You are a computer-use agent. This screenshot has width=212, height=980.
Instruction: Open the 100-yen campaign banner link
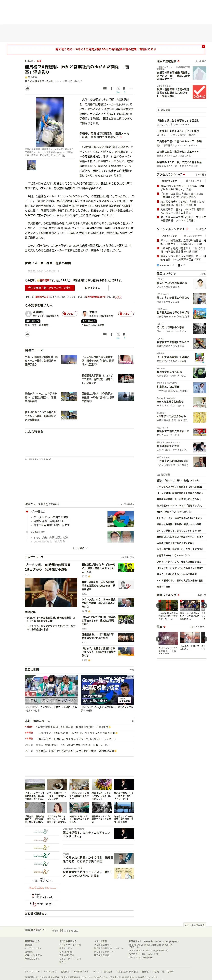(x=106, y=49)
